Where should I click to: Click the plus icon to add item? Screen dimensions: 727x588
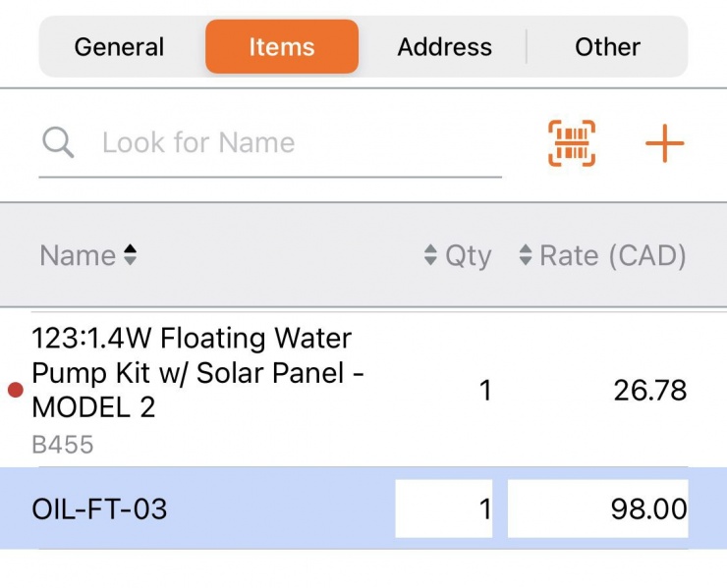pyautogui.click(x=664, y=144)
